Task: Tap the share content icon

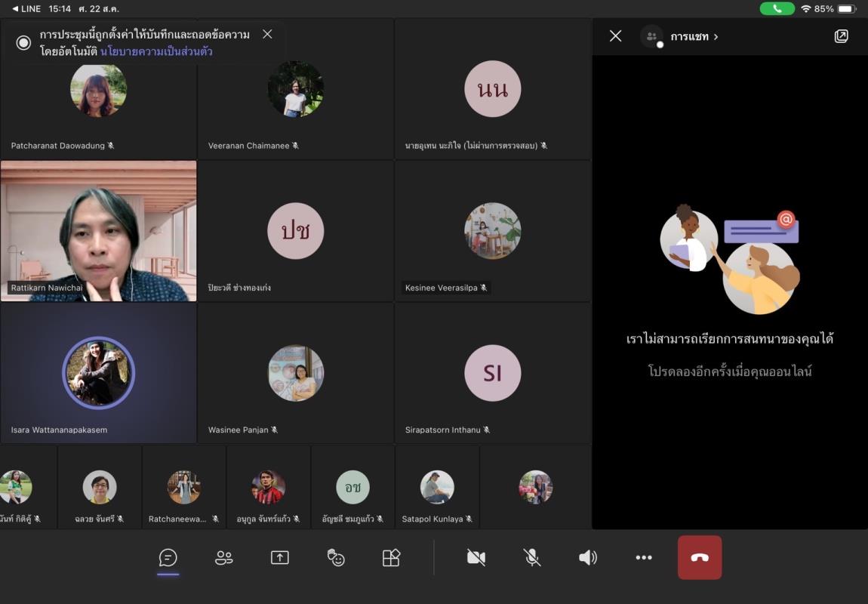Action: (x=280, y=558)
